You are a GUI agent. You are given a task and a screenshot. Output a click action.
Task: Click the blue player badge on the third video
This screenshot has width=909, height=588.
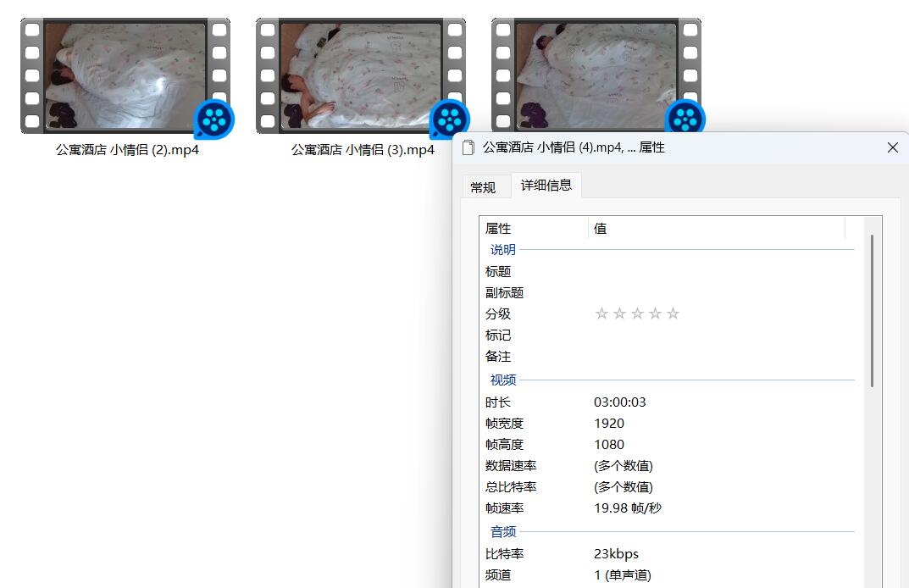(x=685, y=117)
